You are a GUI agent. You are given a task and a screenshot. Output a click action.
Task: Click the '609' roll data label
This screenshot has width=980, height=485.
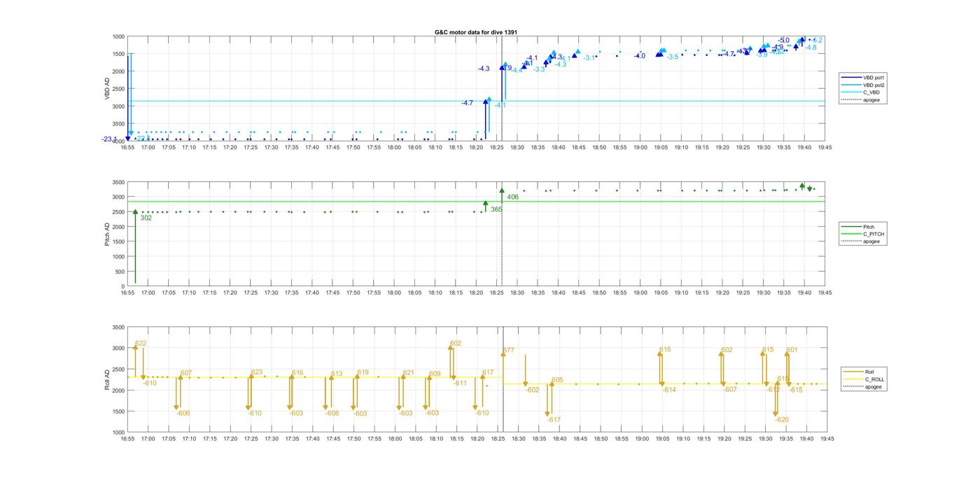point(435,374)
